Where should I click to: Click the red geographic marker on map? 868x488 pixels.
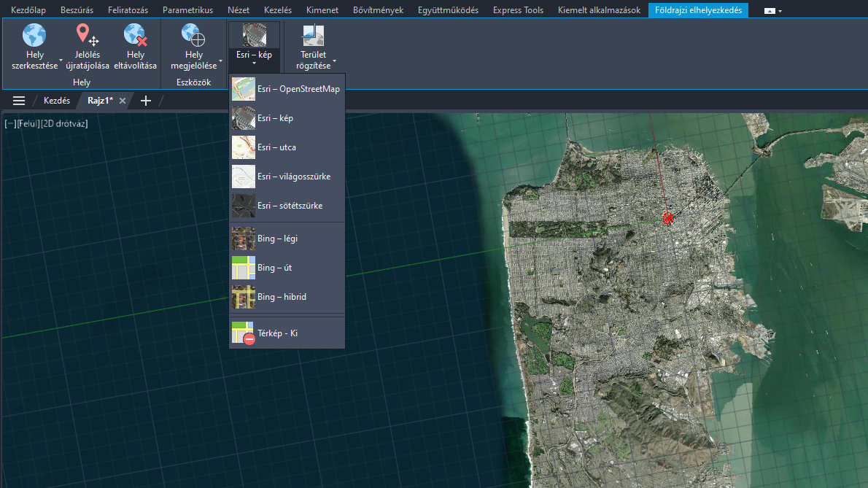click(x=668, y=218)
